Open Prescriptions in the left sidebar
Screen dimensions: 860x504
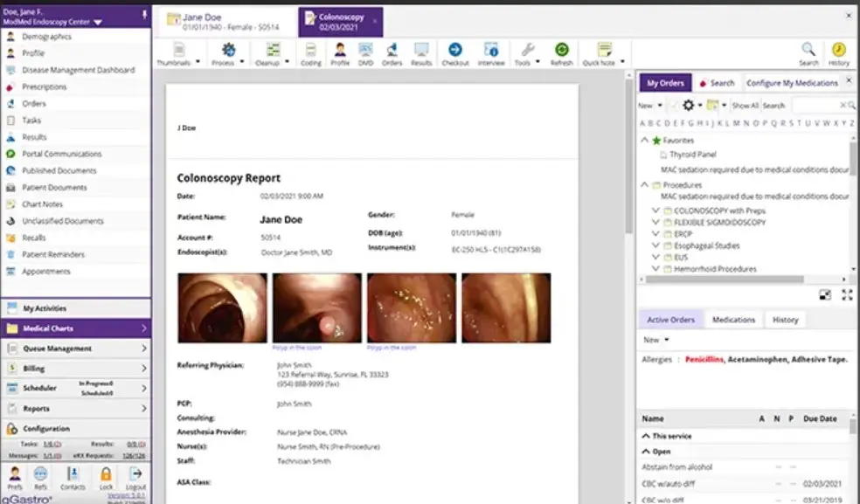click(44, 87)
